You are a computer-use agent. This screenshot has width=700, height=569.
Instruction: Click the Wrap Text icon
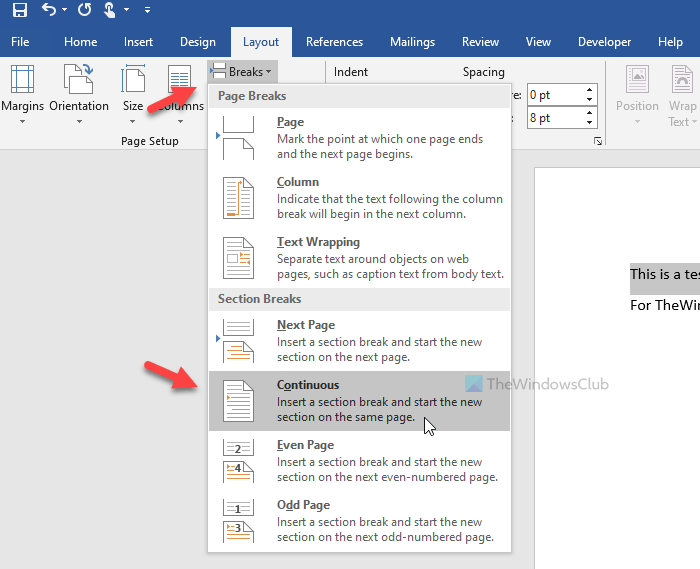point(683,80)
